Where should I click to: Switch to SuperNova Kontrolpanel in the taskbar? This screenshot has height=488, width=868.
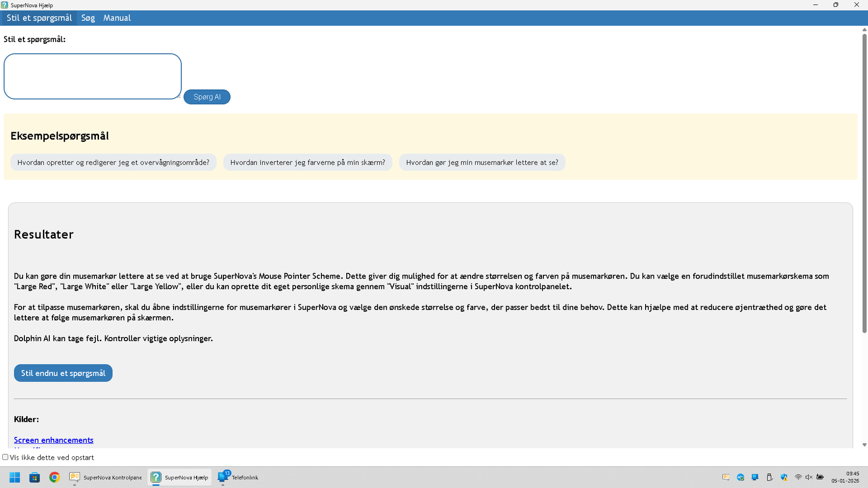pos(106,477)
